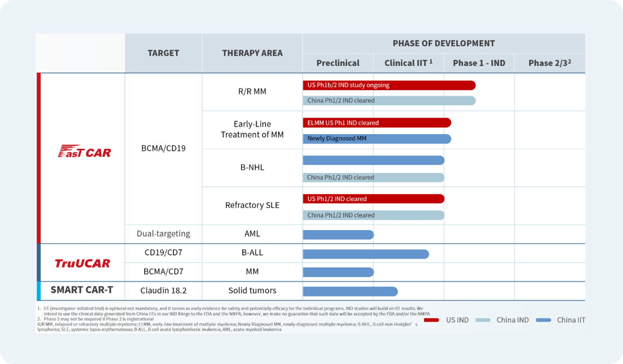
Task: Select the US IND legend label
Action: click(457, 320)
